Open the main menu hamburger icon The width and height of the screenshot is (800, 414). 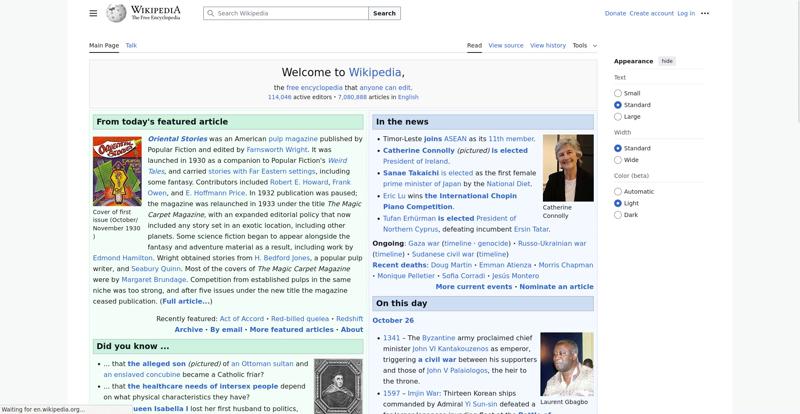pyautogui.click(x=93, y=13)
